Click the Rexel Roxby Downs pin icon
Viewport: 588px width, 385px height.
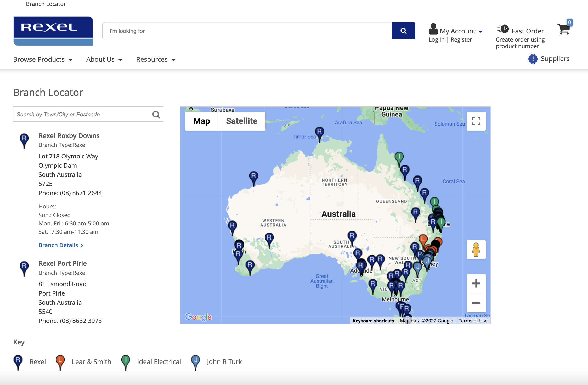tap(24, 141)
